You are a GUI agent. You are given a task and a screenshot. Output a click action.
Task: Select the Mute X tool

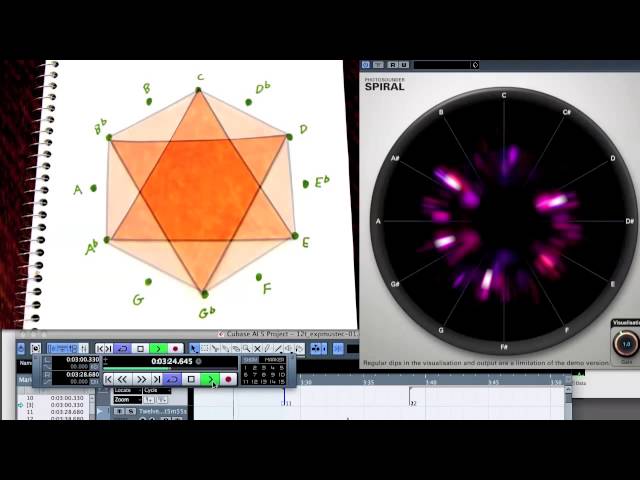coord(257,349)
